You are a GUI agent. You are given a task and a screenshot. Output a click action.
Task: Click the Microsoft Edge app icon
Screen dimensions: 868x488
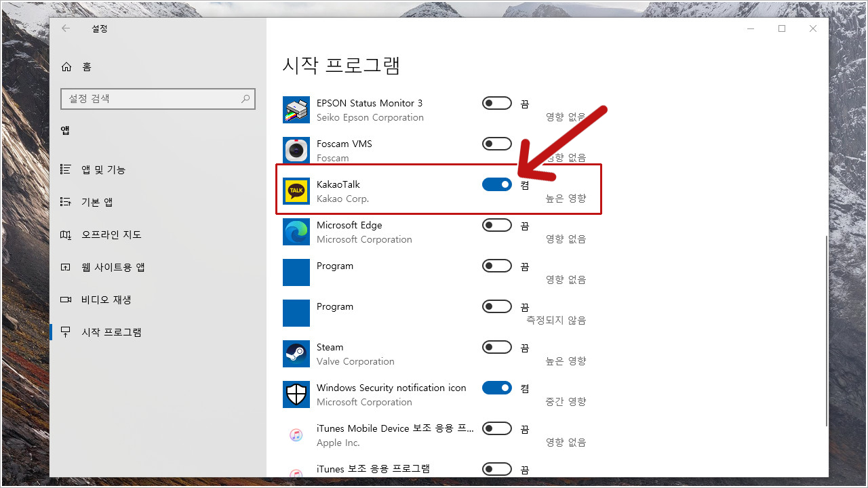[x=296, y=232]
